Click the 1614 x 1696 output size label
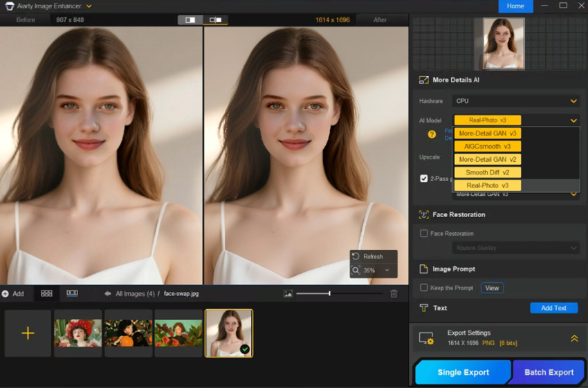Screen dimensions: 588x388 333,20
